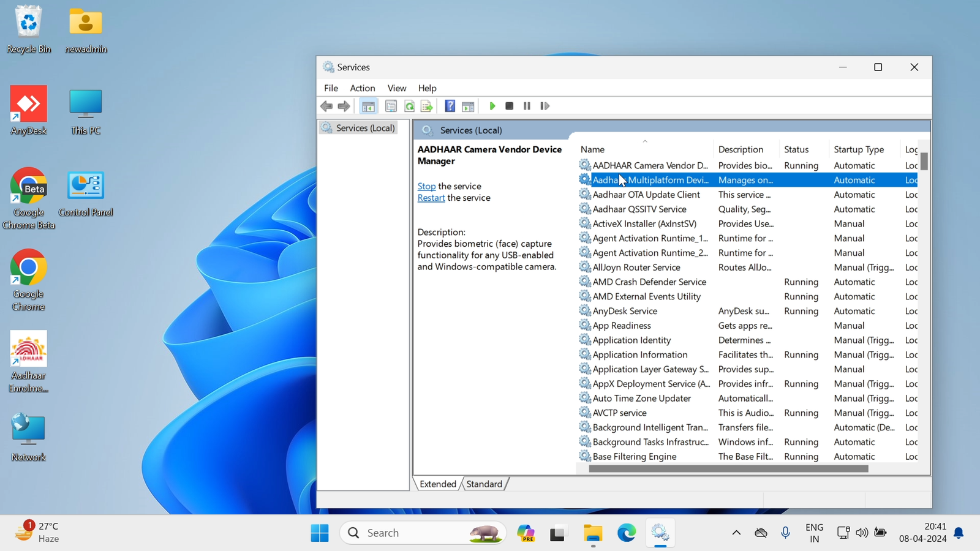Click the vertical scrollbar in the services list
Image resolution: width=980 pixels, height=551 pixels.
[924, 161]
